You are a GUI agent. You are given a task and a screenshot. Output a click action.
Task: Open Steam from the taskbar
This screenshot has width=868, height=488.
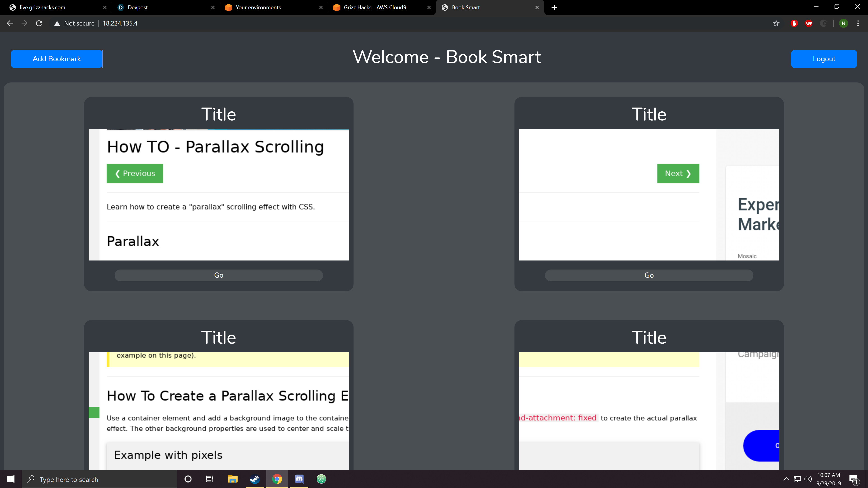point(254,479)
